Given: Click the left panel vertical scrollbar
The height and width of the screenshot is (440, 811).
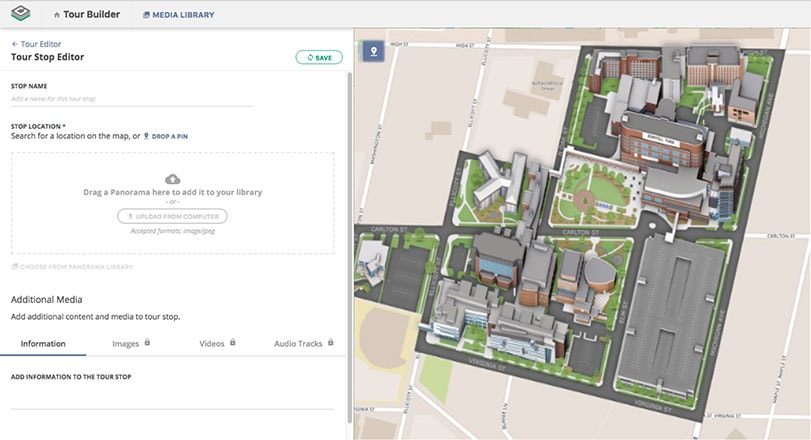Looking at the screenshot, I should click(x=350, y=248).
